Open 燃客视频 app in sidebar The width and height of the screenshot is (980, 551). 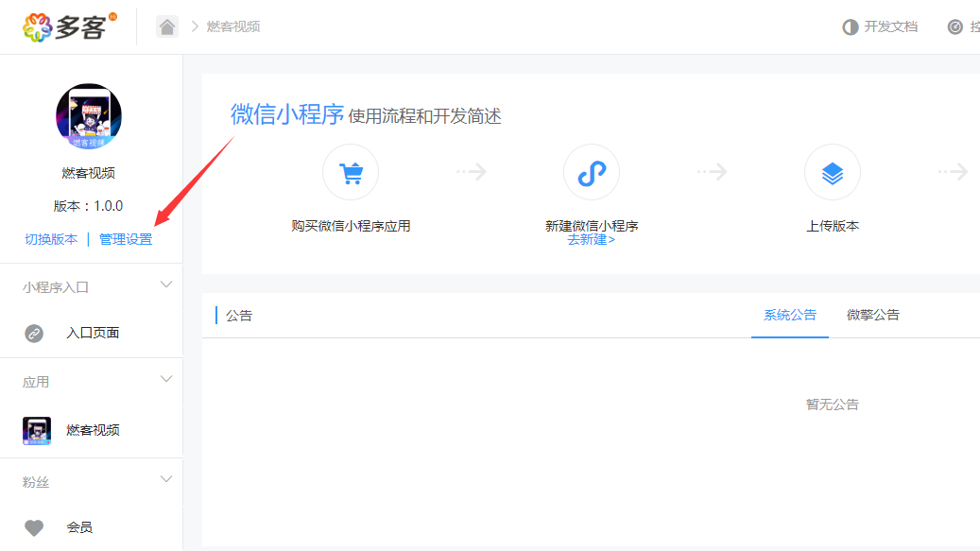pos(93,430)
